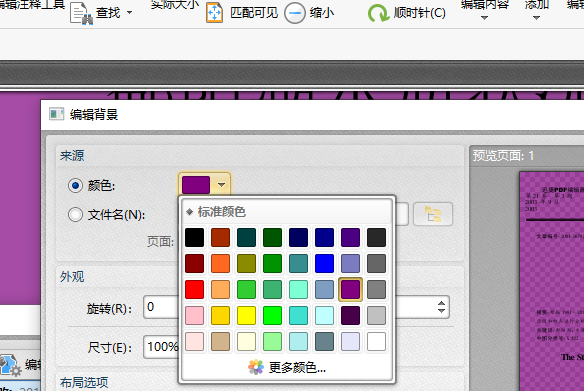Open 更多颜色... more colors

coord(287,368)
